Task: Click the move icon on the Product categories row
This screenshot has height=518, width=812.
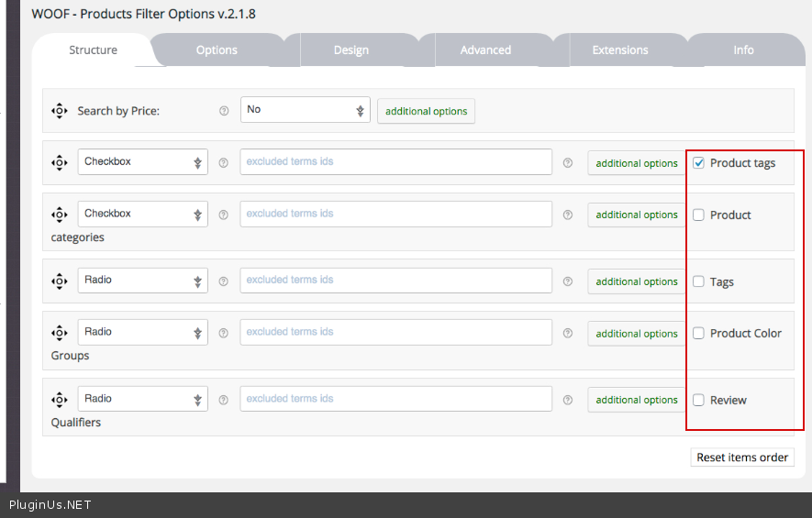Action: pos(59,215)
